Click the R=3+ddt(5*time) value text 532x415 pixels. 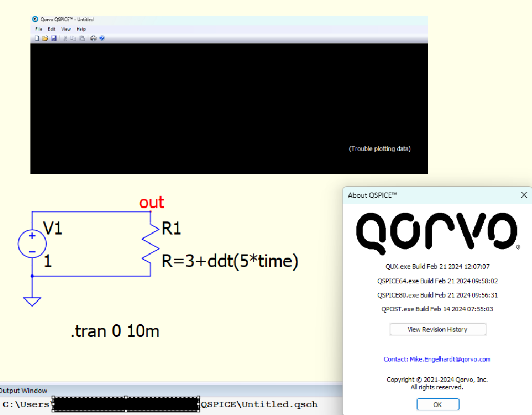pyautogui.click(x=230, y=261)
